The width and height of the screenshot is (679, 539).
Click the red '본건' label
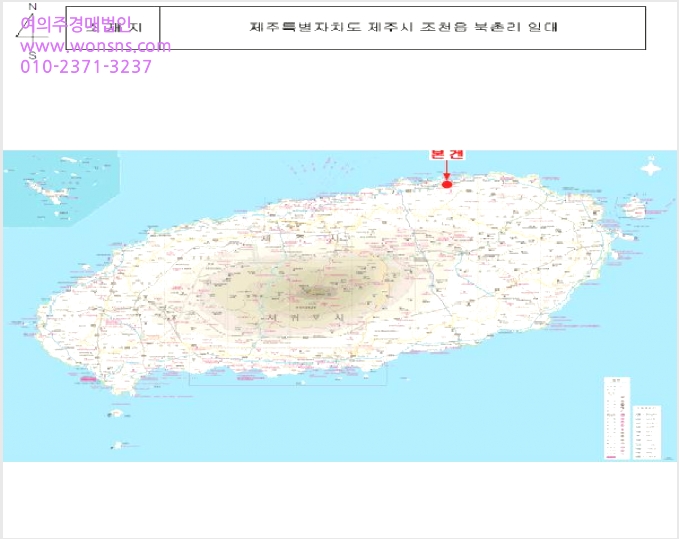pos(447,155)
